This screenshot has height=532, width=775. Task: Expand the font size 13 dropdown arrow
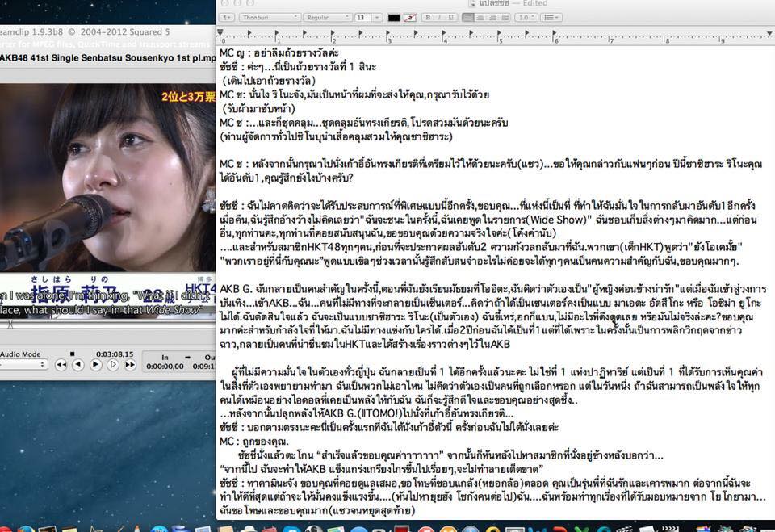point(377,17)
